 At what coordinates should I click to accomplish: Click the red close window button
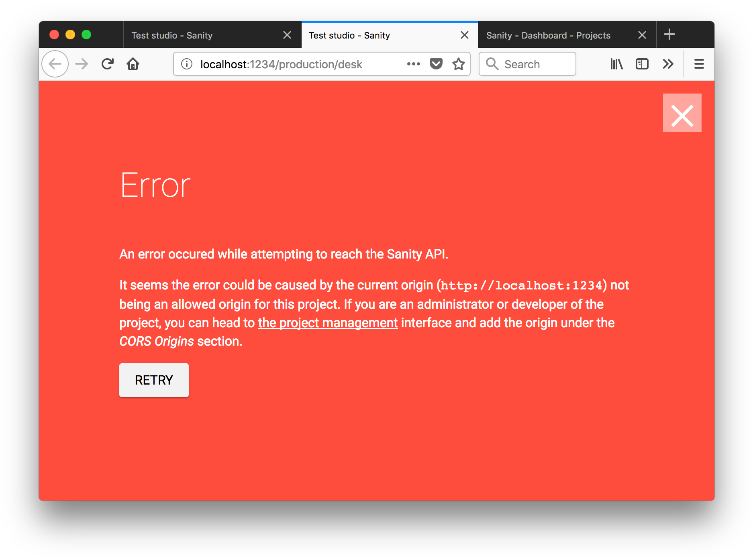click(x=54, y=35)
